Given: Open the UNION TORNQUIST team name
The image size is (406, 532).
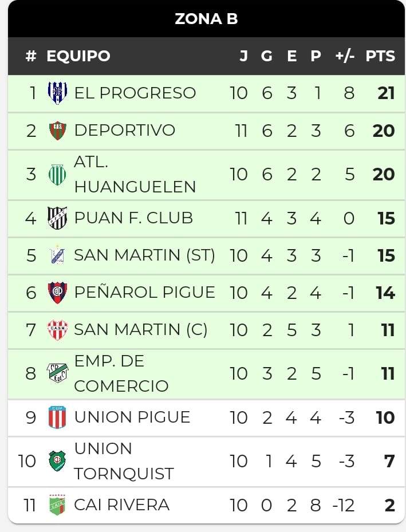Looking at the screenshot, I should [x=124, y=461].
